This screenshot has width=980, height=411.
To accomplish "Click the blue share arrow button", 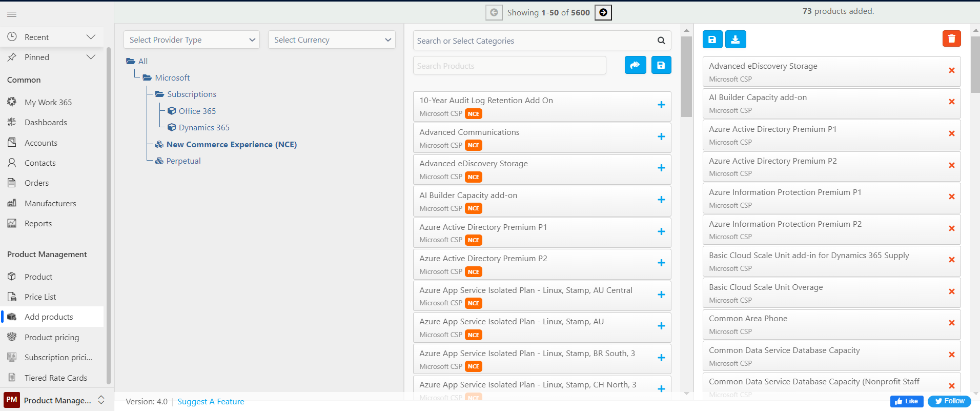I will pos(635,65).
